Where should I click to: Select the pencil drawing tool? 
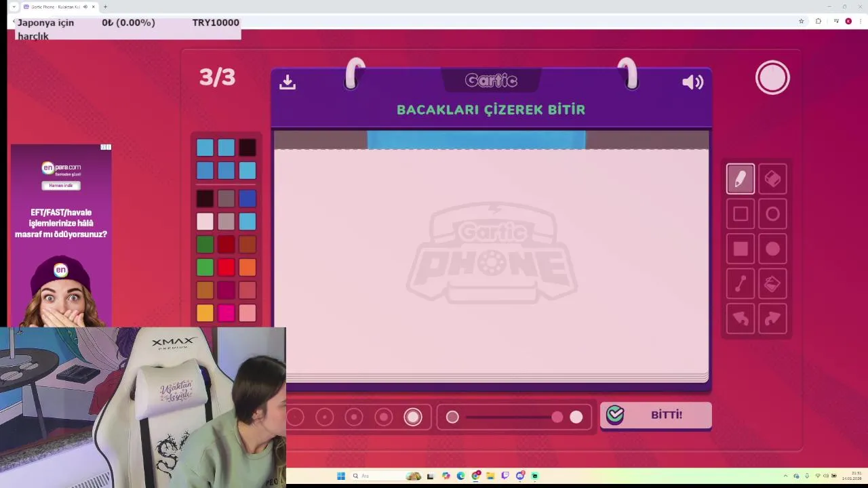pos(740,179)
